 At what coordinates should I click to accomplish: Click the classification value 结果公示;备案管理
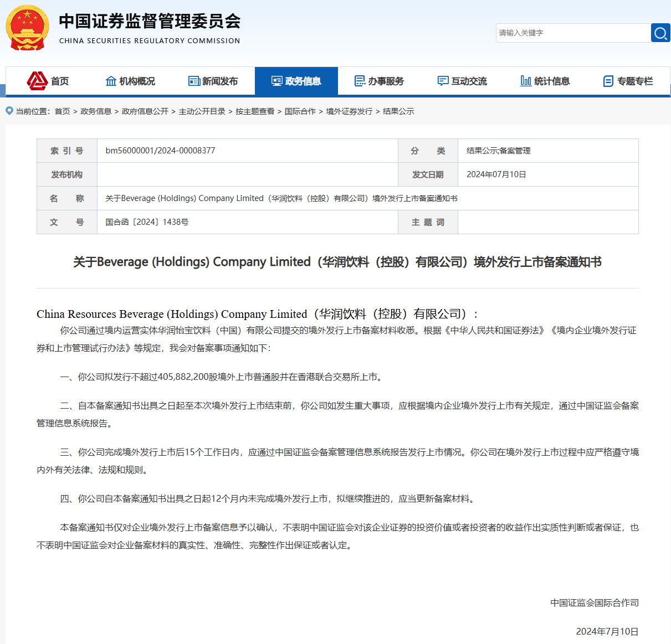(498, 151)
